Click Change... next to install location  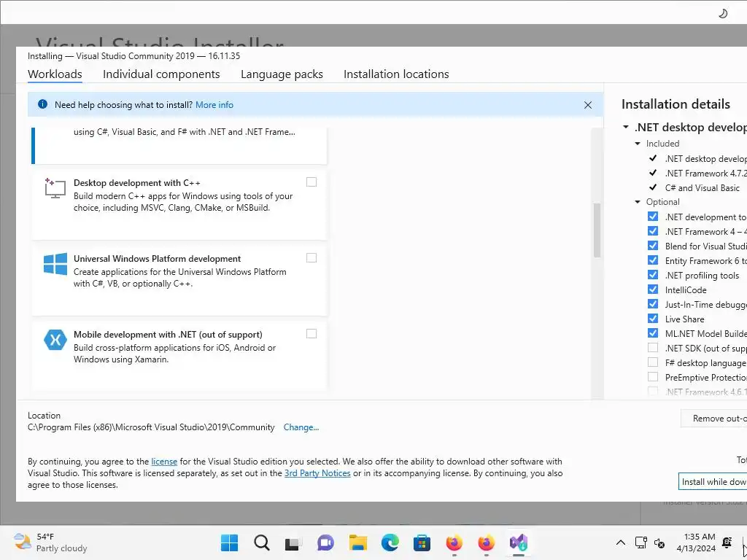pos(301,427)
